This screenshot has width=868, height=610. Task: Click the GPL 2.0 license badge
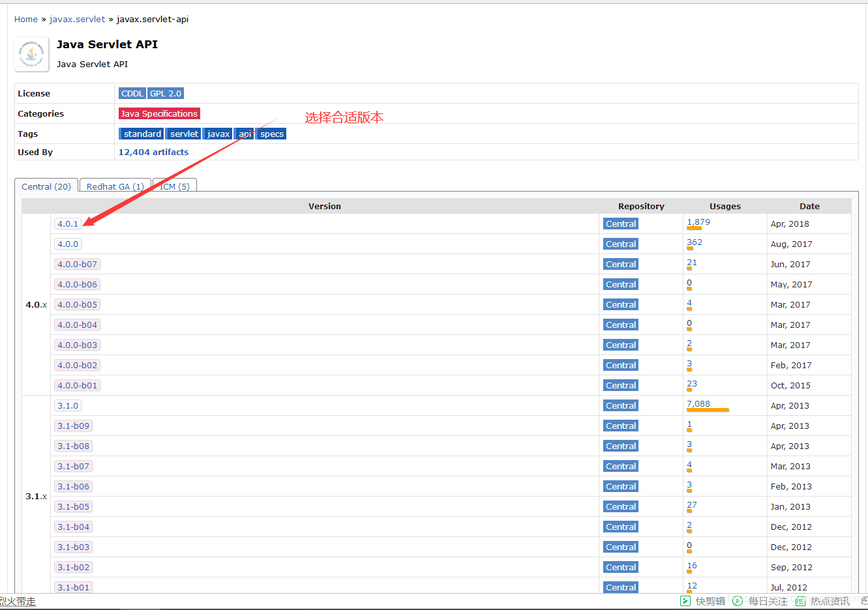tap(166, 93)
